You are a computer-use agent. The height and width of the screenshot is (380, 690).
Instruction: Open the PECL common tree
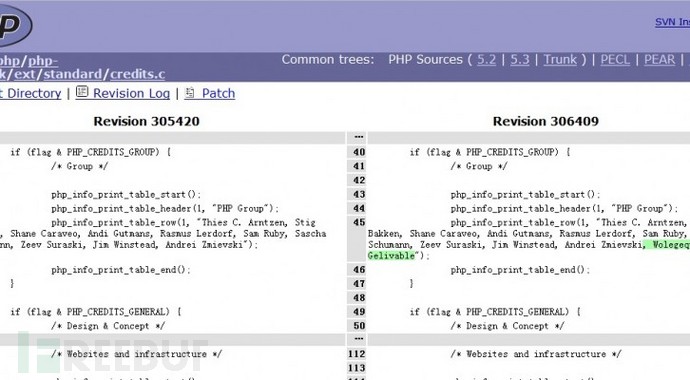click(x=615, y=59)
